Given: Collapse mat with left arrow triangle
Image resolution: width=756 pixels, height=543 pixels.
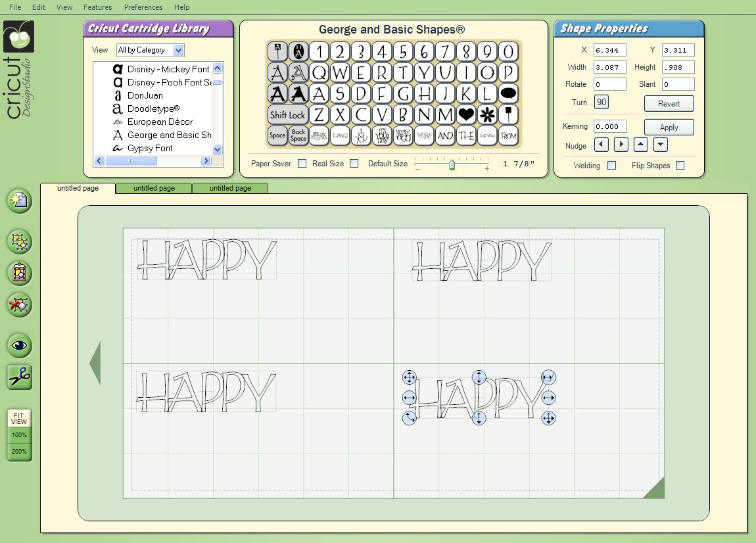Looking at the screenshot, I should [95, 363].
